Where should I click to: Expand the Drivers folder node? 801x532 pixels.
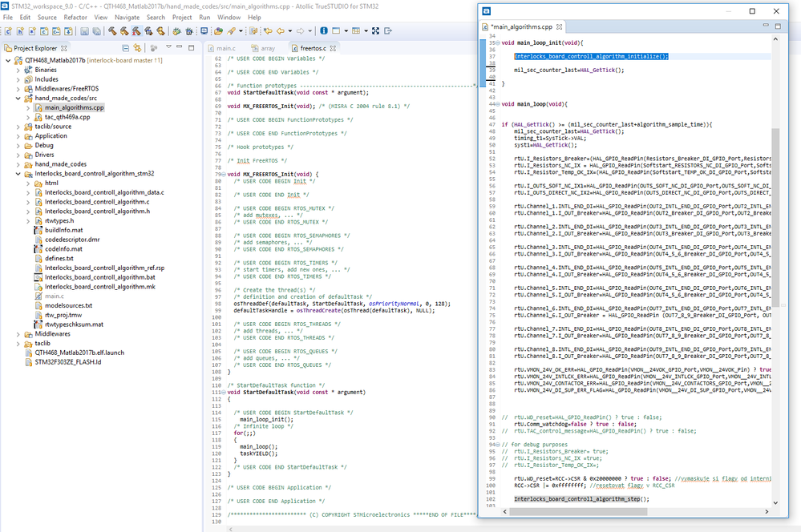point(18,155)
